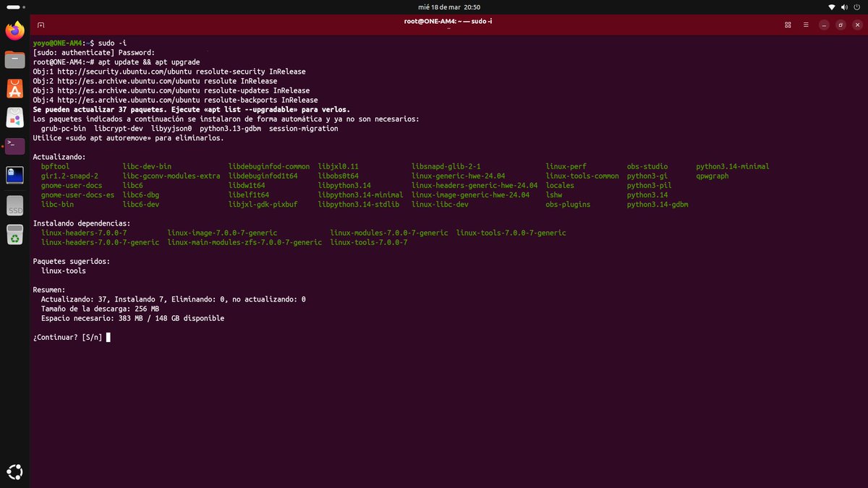Click the linux-main-modules-zfs-7.0.0-7-generic package

(x=244, y=242)
